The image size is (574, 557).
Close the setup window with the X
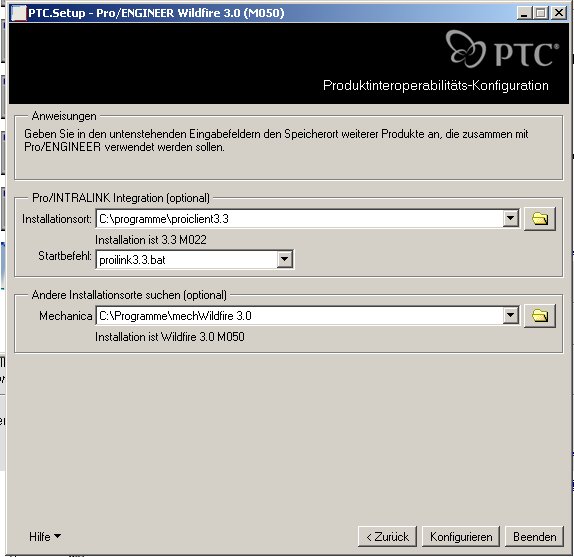[x=559, y=13]
